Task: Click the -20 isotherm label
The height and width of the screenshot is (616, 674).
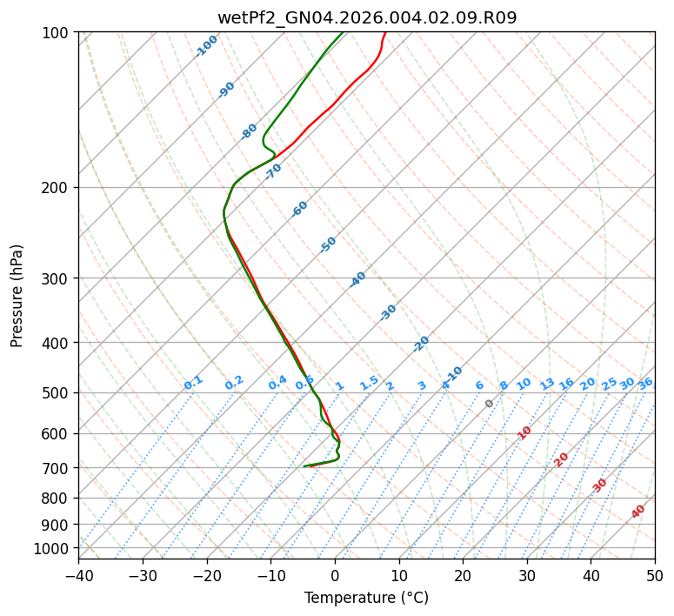Action: tap(421, 344)
